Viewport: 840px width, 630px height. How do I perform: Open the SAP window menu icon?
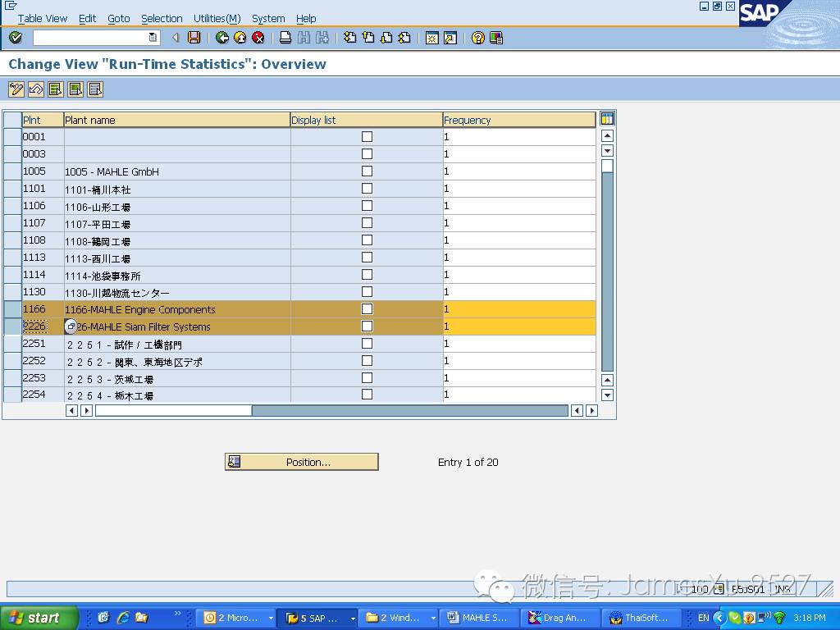[11, 6]
